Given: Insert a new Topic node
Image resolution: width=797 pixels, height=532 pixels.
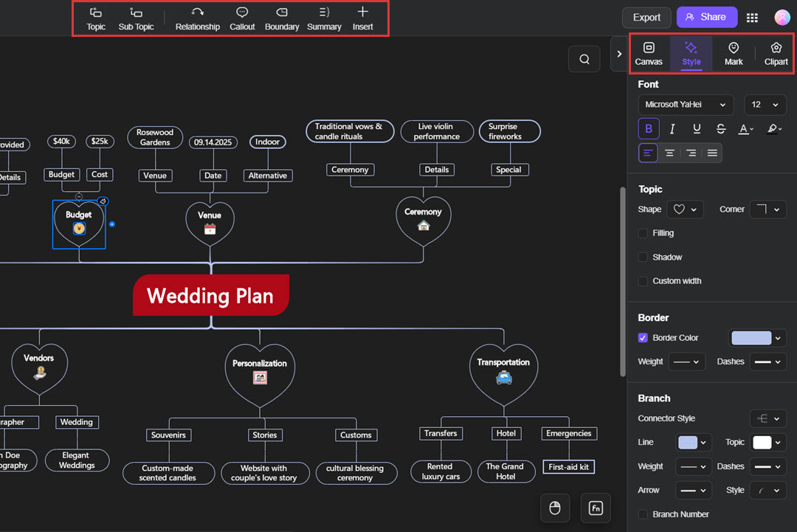Looking at the screenshot, I should (x=95, y=18).
